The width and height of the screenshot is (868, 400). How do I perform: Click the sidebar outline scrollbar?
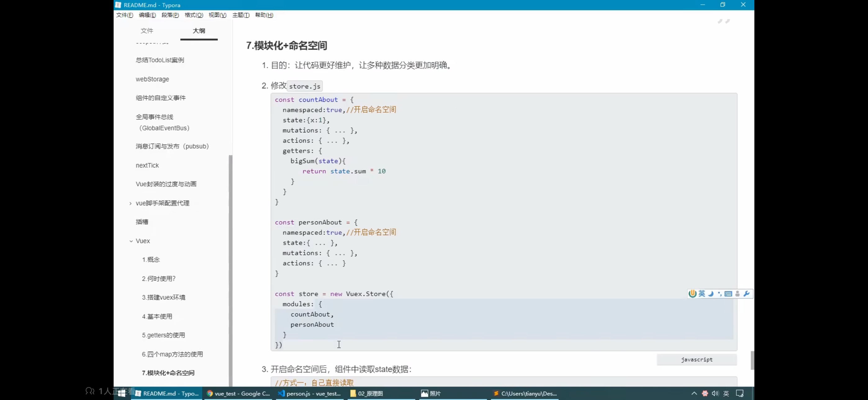[x=230, y=269]
